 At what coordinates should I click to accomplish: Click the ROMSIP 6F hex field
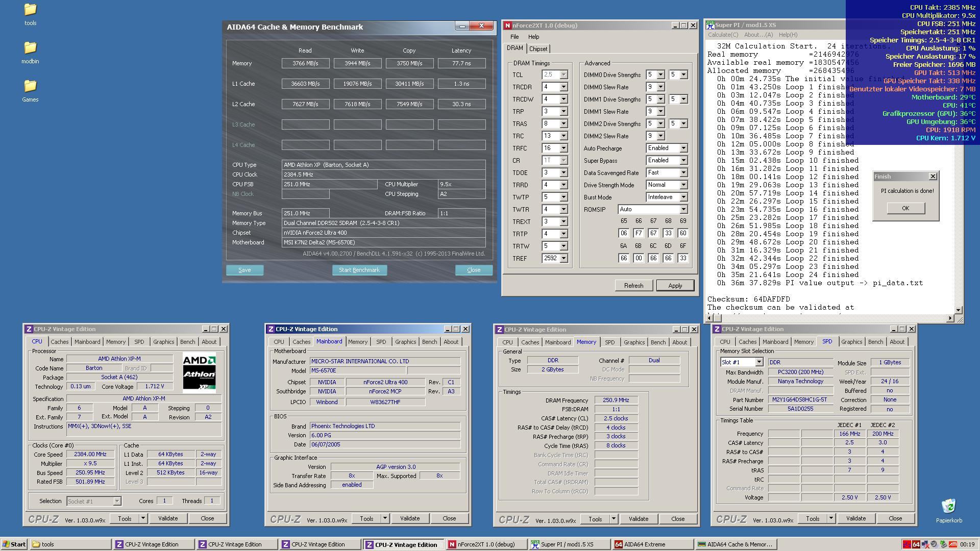coord(682,258)
